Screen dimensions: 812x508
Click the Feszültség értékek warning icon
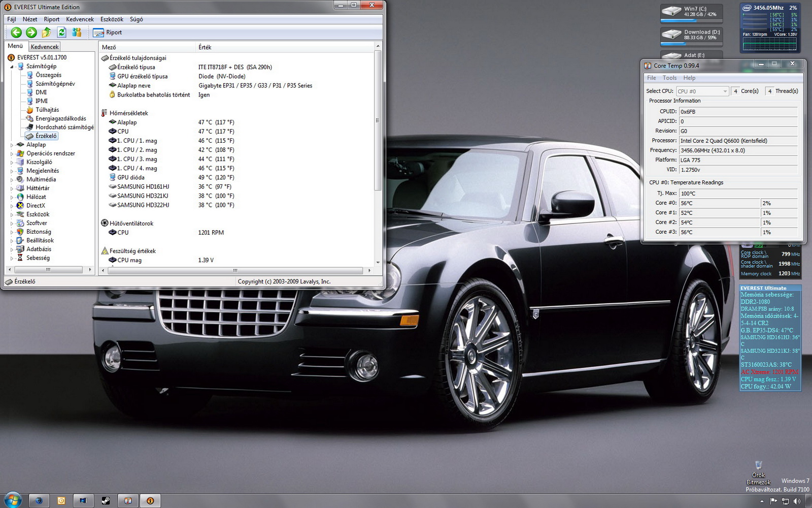coord(105,251)
